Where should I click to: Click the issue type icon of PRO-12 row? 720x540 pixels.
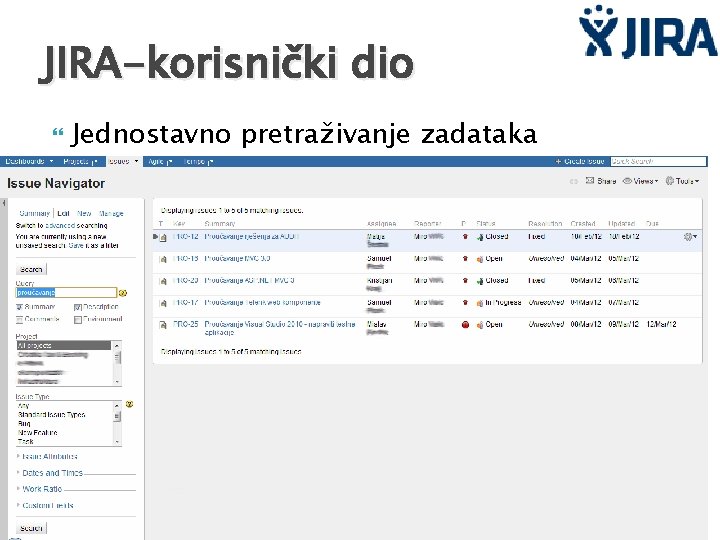coord(163,237)
